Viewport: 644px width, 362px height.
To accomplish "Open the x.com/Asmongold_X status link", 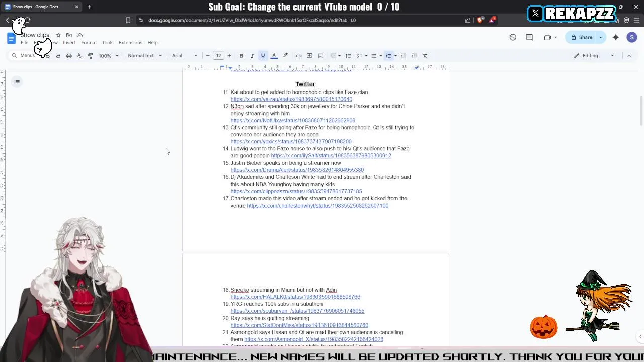I will [313, 339].
